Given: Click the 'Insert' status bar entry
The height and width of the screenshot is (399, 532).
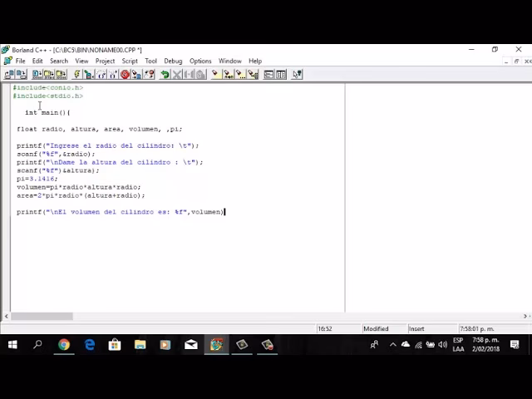Looking at the screenshot, I should click(416, 329).
